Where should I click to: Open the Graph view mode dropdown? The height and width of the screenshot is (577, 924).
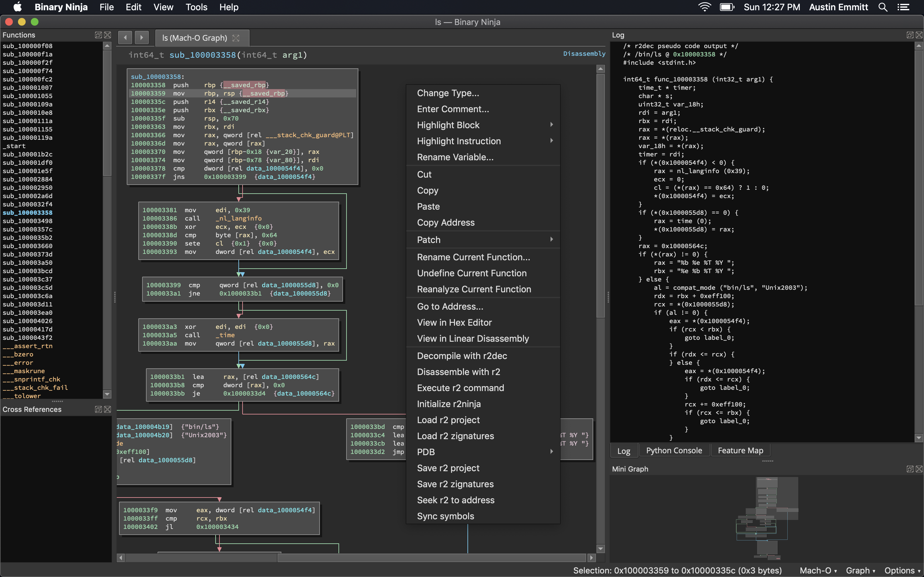tap(860, 570)
